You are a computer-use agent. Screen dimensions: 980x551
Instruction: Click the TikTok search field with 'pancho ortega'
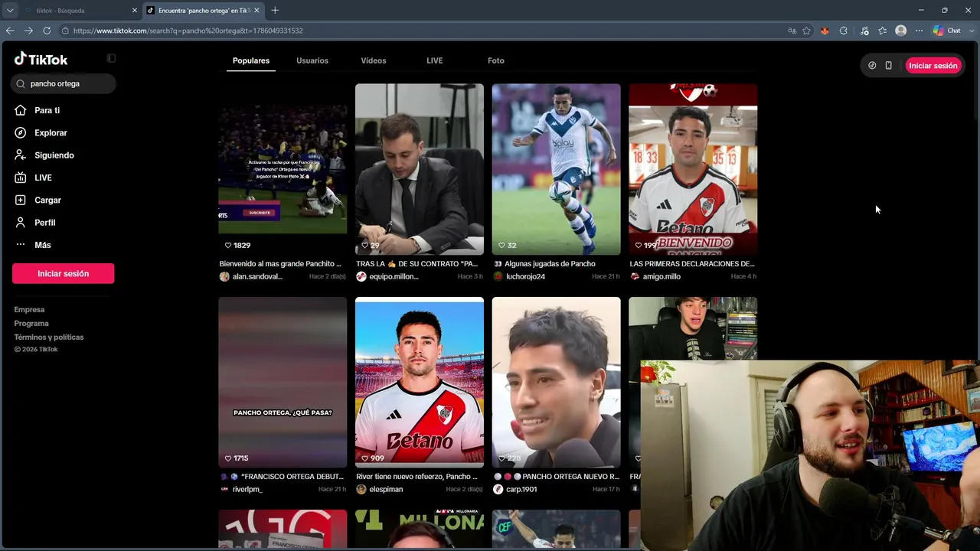(x=64, y=83)
